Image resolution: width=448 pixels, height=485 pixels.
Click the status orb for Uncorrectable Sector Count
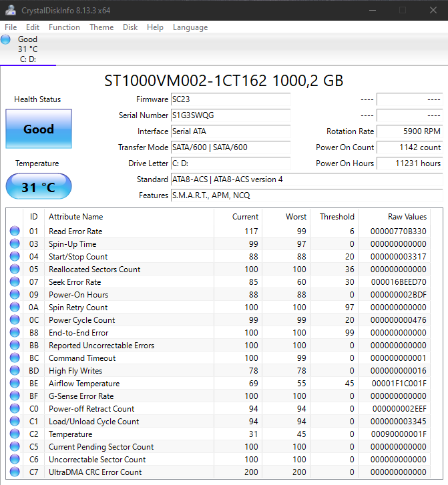(15, 460)
